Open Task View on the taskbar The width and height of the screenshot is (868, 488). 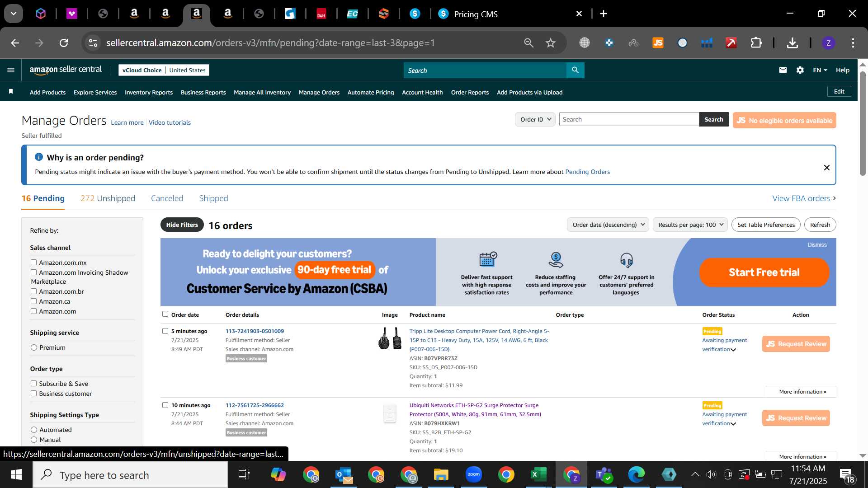click(x=244, y=474)
